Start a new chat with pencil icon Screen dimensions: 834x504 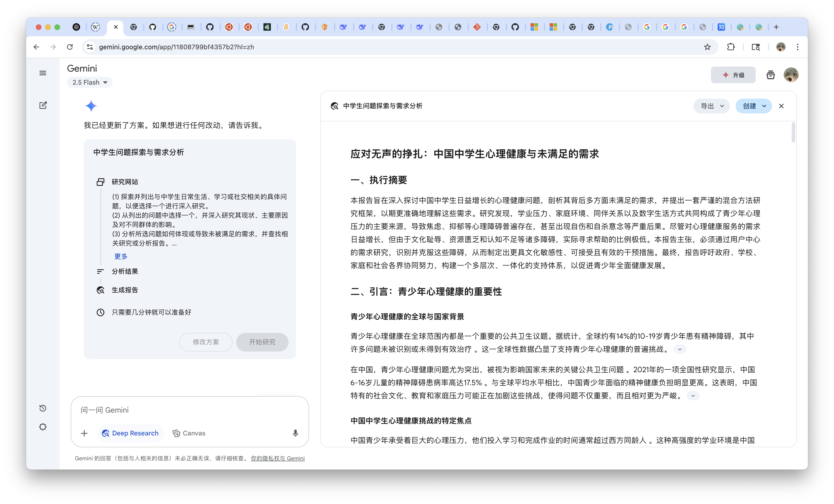click(x=43, y=105)
